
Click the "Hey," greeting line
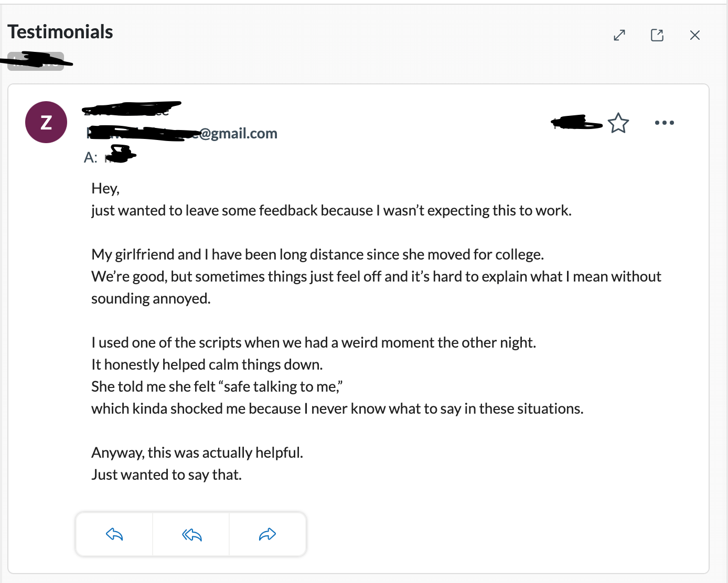(x=105, y=188)
